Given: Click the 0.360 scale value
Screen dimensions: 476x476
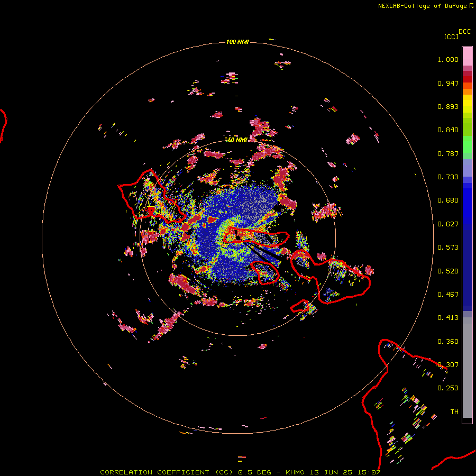Looking at the screenshot, I should pyautogui.click(x=448, y=342).
